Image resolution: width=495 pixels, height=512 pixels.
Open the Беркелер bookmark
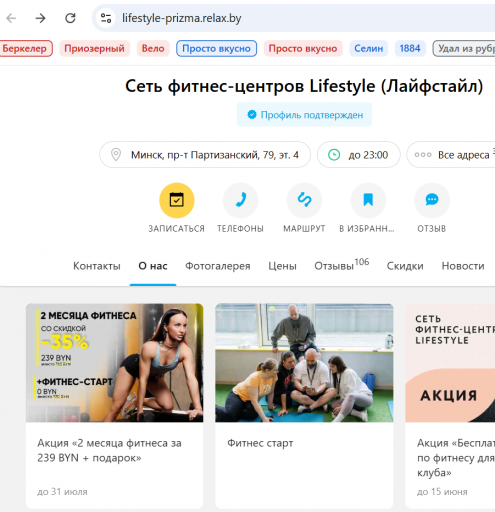25,49
